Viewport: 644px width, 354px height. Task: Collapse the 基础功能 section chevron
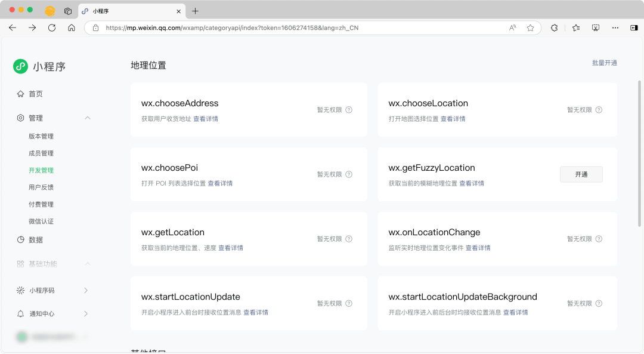(88, 264)
